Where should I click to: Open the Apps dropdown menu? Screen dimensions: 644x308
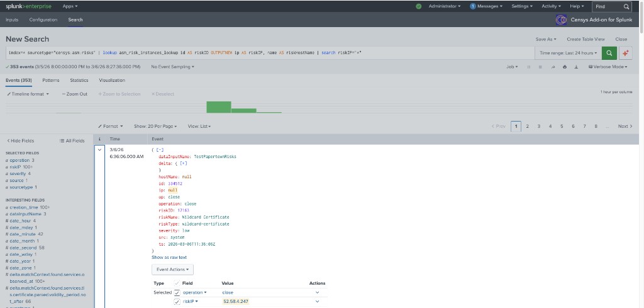(x=70, y=6)
